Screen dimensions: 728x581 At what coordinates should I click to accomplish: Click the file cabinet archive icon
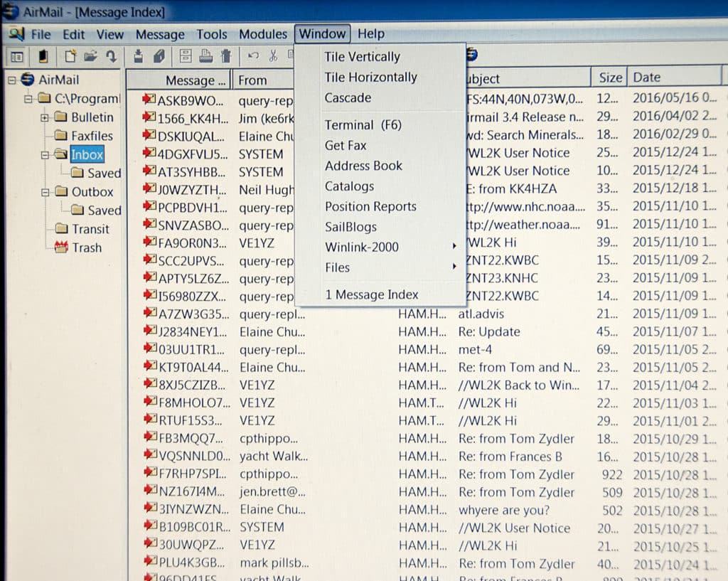[186, 55]
